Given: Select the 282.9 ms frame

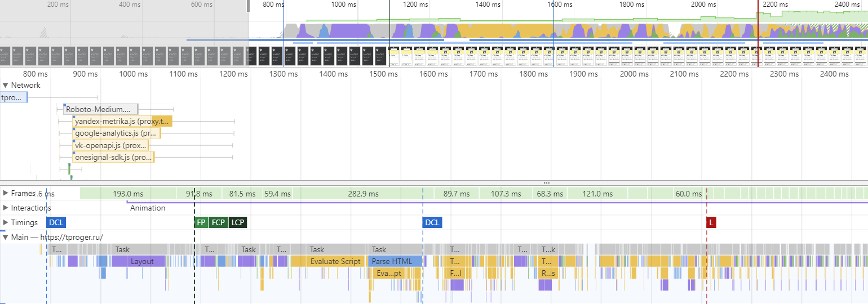Looking at the screenshot, I should tap(363, 194).
